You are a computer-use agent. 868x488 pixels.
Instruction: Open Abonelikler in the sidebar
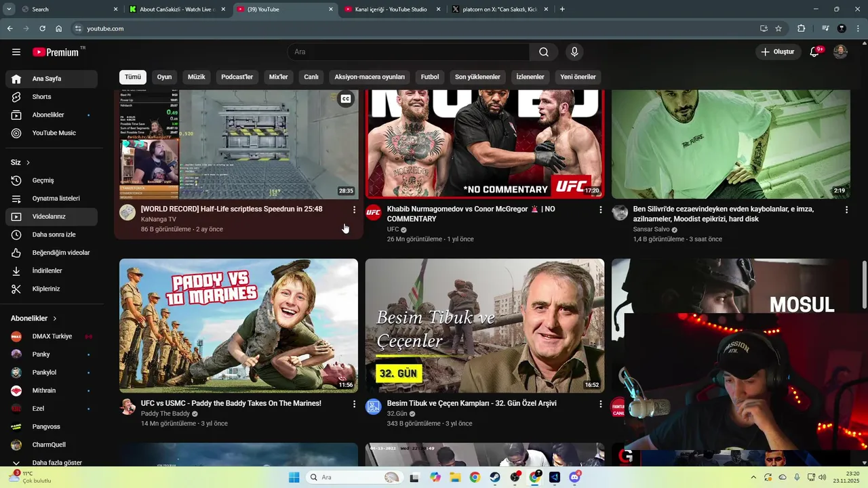click(x=52, y=115)
